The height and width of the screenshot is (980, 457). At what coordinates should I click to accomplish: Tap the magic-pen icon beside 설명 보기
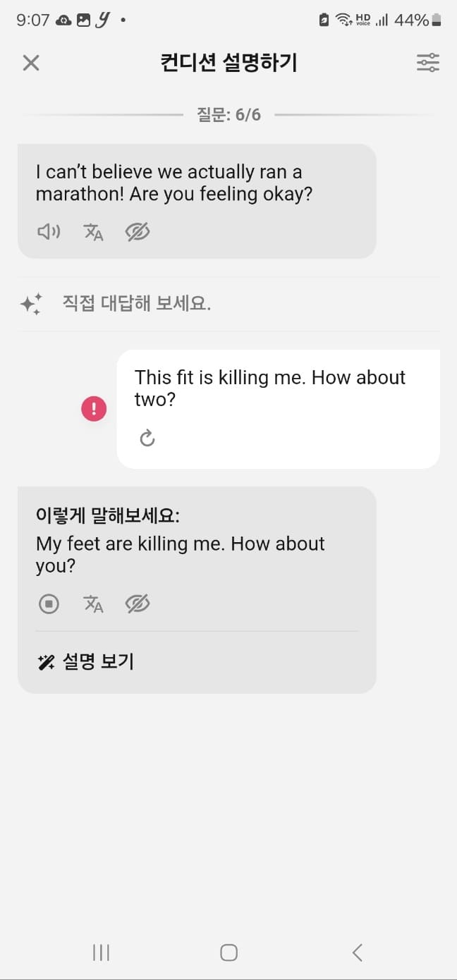click(x=45, y=661)
